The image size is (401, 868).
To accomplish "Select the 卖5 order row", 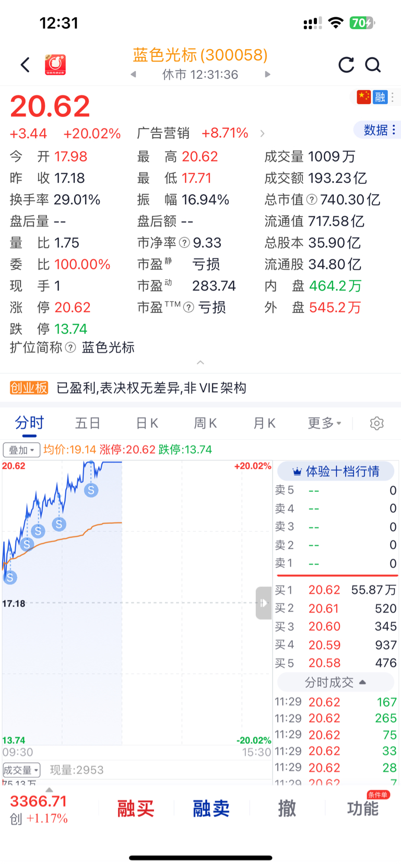I will [336, 490].
